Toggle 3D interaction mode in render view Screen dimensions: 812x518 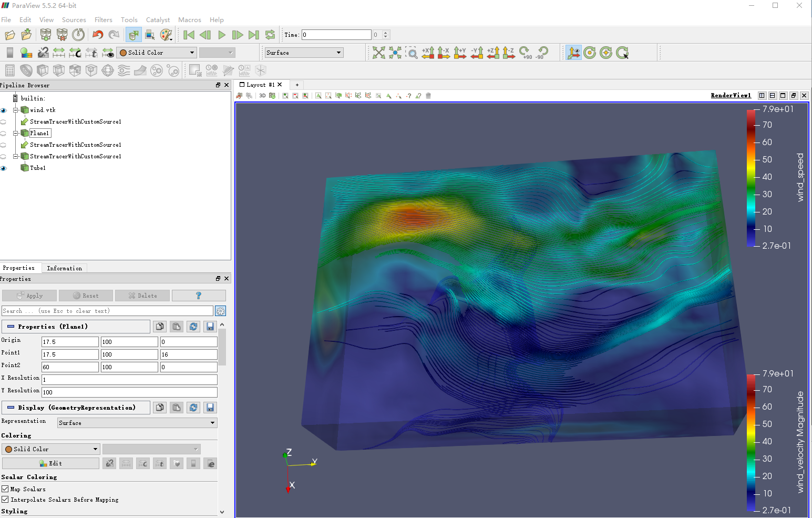(x=262, y=96)
